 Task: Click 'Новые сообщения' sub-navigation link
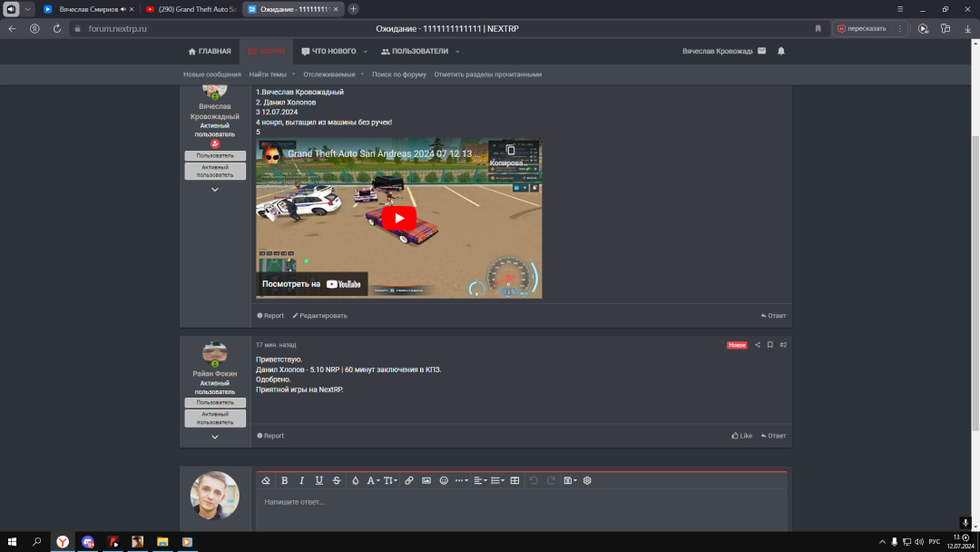211,74
